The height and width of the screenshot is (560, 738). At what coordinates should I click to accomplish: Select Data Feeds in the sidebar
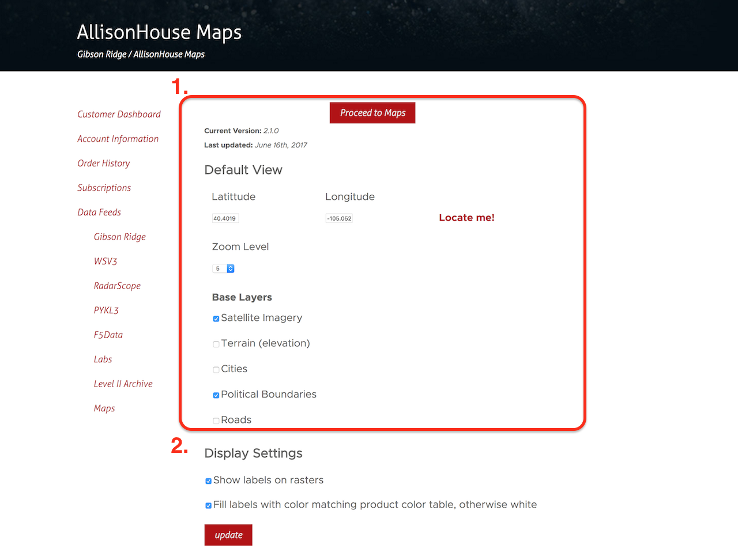click(x=99, y=212)
